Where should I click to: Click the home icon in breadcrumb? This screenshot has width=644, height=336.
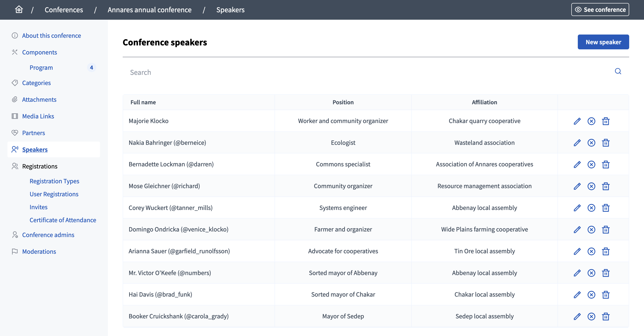point(19,10)
